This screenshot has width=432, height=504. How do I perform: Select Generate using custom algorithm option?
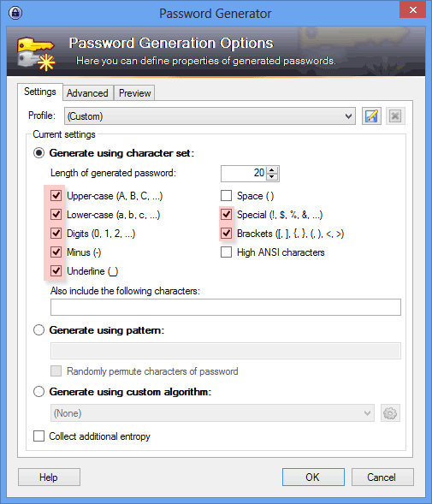pyautogui.click(x=38, y=392)
